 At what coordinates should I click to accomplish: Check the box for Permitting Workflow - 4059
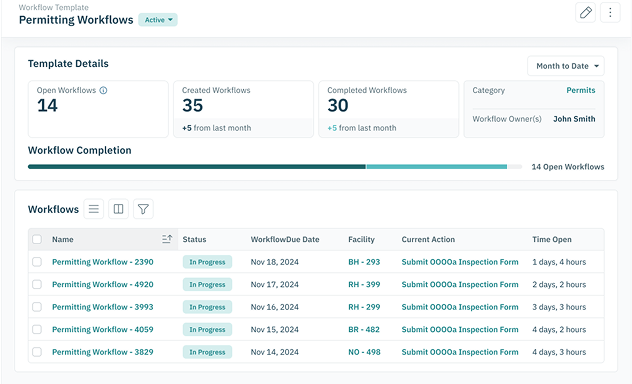[x=37, y=330]
